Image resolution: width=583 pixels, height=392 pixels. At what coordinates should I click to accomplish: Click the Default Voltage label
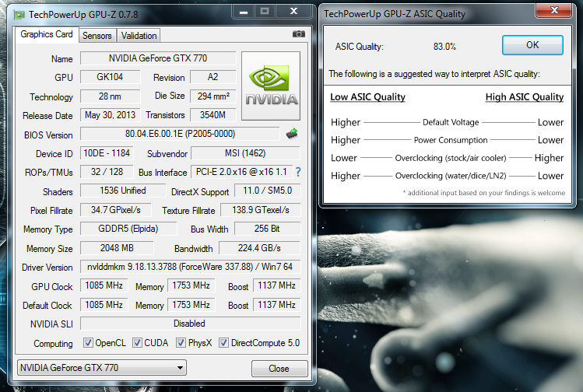coord(451,122)
